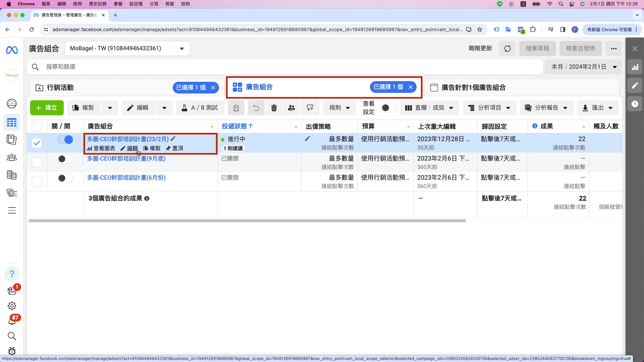
Task: Click the refresh data icon button
Action: click(x=507, y=49)
